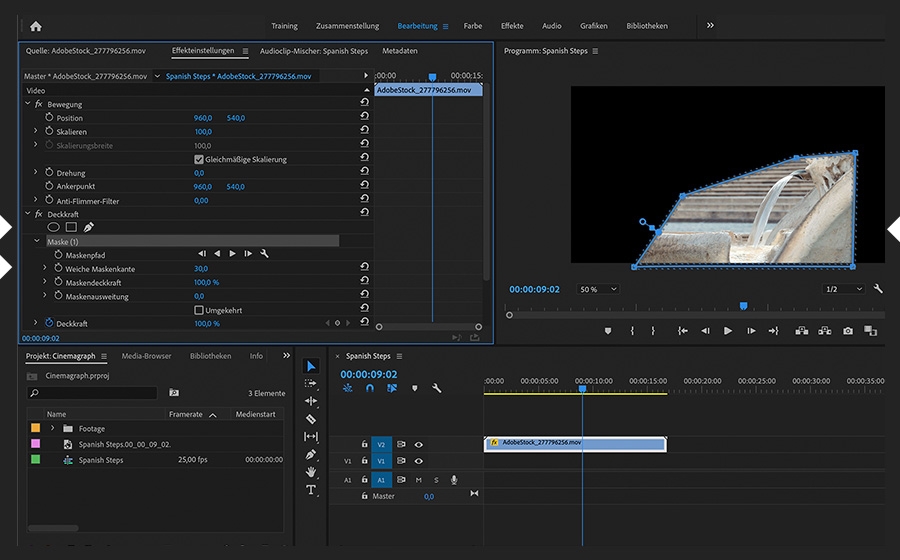Click the Position X value 960,0

point(203,118)
